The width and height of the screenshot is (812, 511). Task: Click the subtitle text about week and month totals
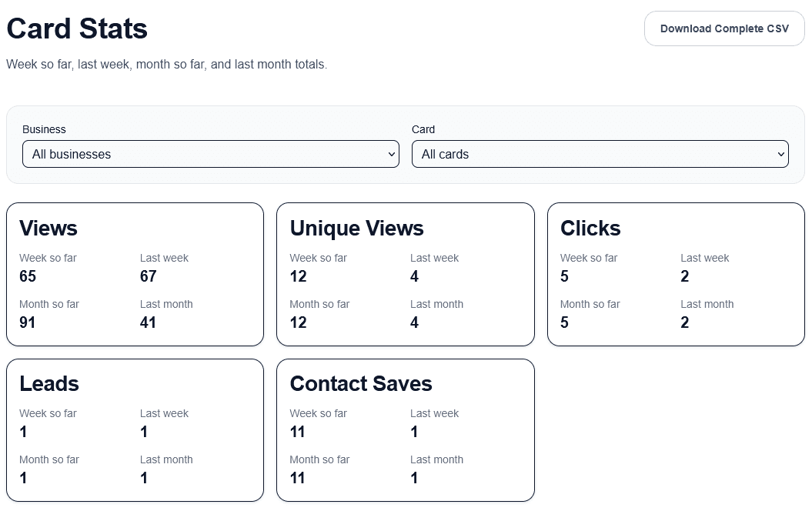pos(167,64)
